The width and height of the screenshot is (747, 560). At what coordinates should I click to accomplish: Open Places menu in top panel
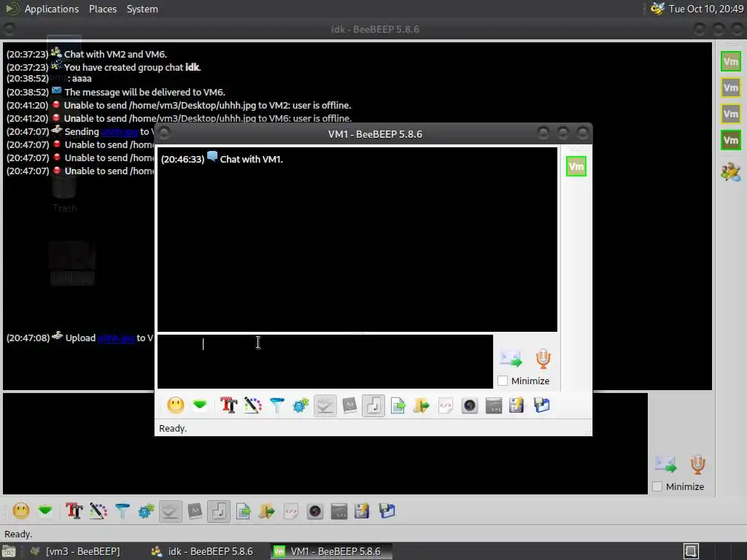102,9
